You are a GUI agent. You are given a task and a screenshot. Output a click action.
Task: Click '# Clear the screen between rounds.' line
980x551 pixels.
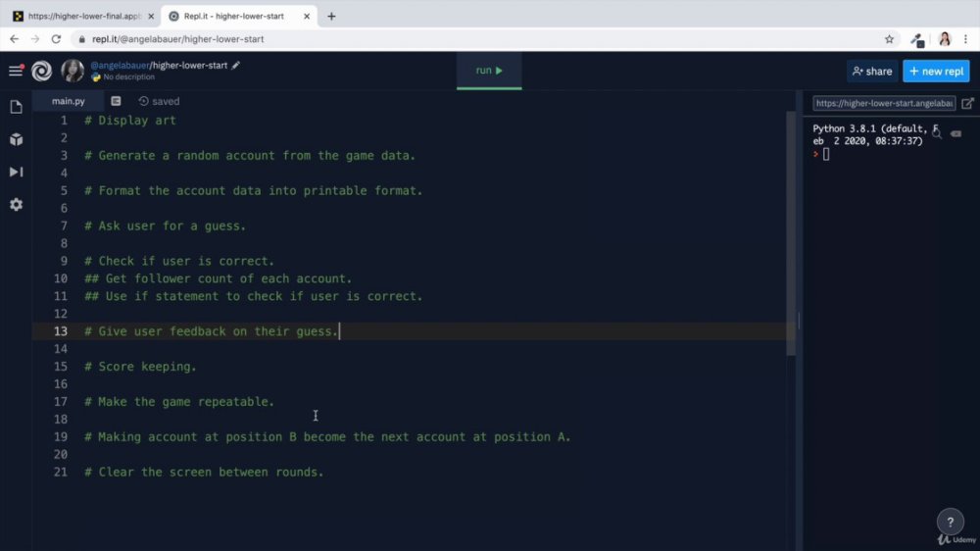pyautogui.click(x=205, y=473)
